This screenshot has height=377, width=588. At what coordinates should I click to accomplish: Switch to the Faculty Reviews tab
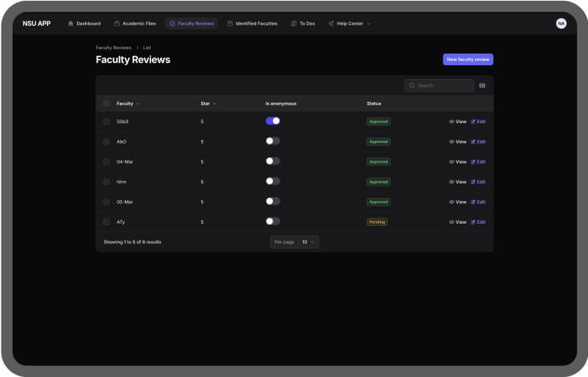(191, 23)
